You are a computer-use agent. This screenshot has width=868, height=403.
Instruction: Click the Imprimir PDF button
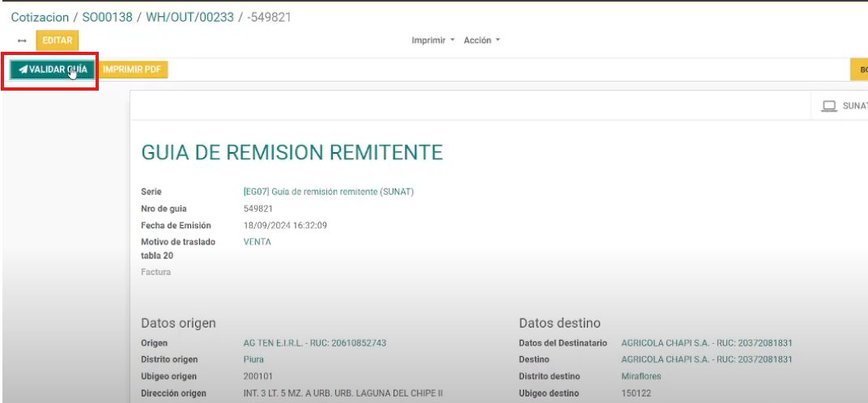132,70
